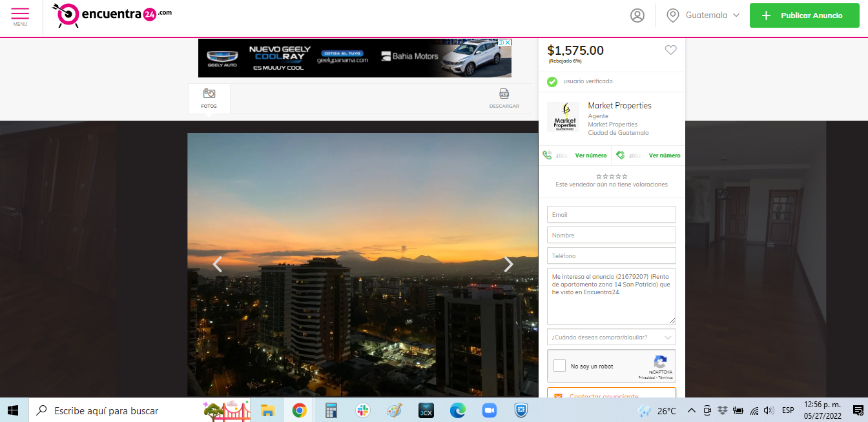Open Google Chrome from the taskbar

pos(299,410)
